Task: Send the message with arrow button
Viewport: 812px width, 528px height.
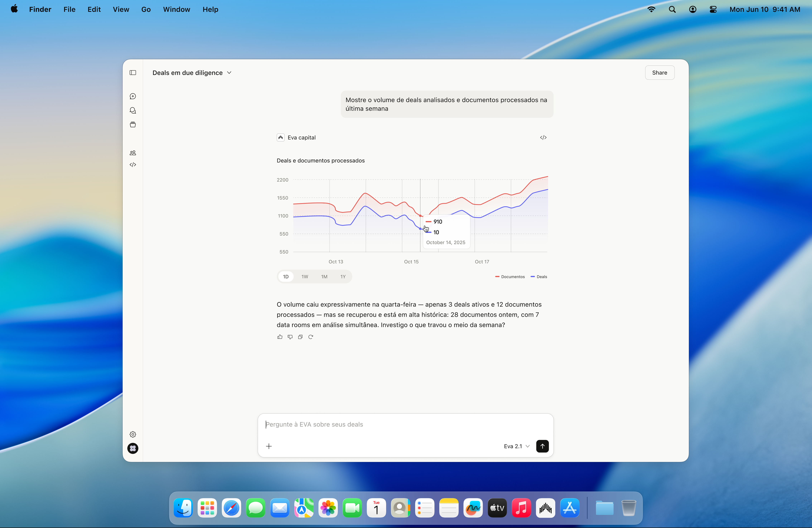Action: pyautogui.click(x=542, y=446)
